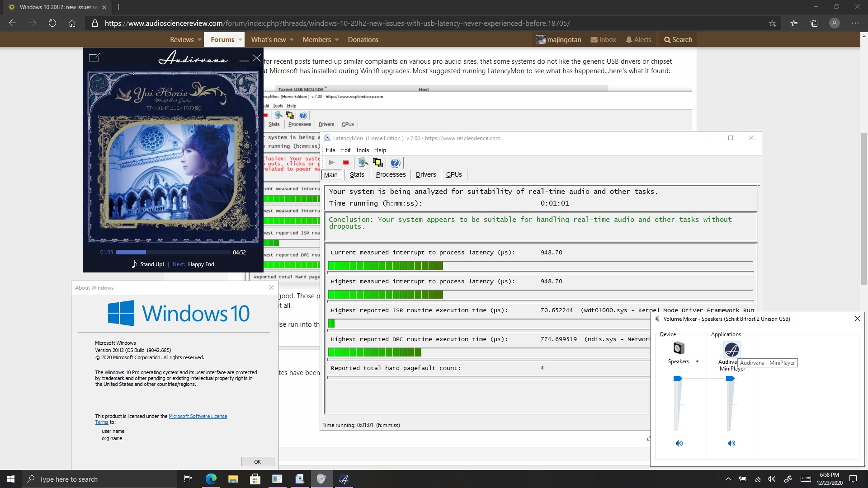Click the browser address bar URL

[337, 23]
